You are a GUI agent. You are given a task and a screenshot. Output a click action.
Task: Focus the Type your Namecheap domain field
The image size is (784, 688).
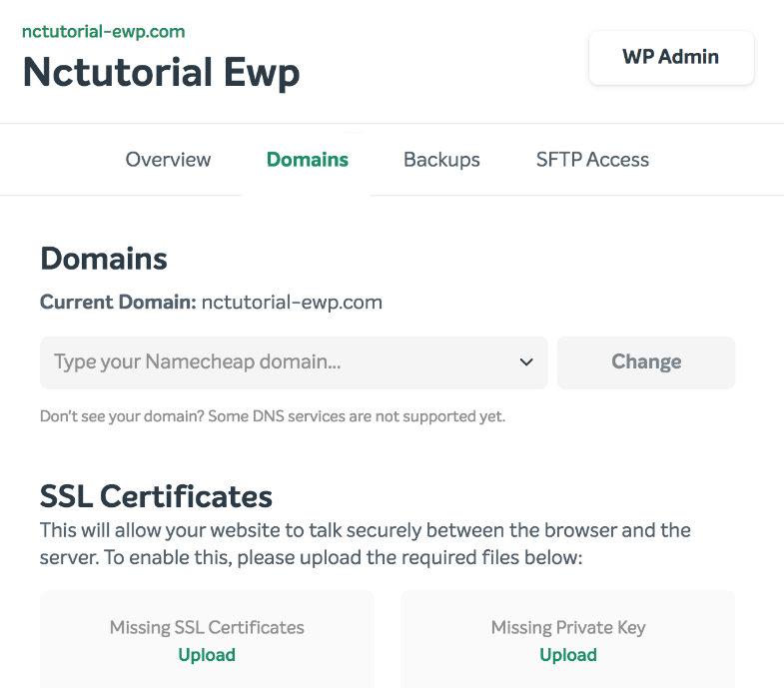click(294, 362)
